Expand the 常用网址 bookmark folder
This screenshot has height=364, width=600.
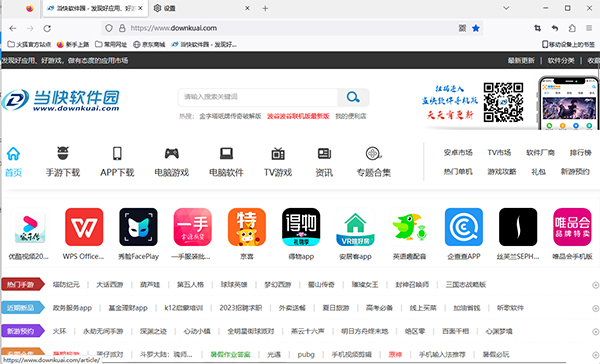point(111,44)
